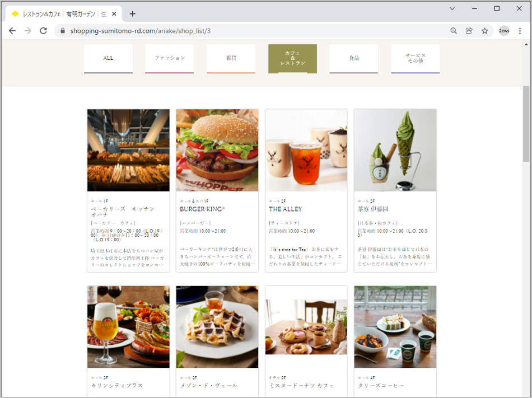Select the サービス その他 category tab
The width and height of the screenshot is (532, 398).
point(416,58)
